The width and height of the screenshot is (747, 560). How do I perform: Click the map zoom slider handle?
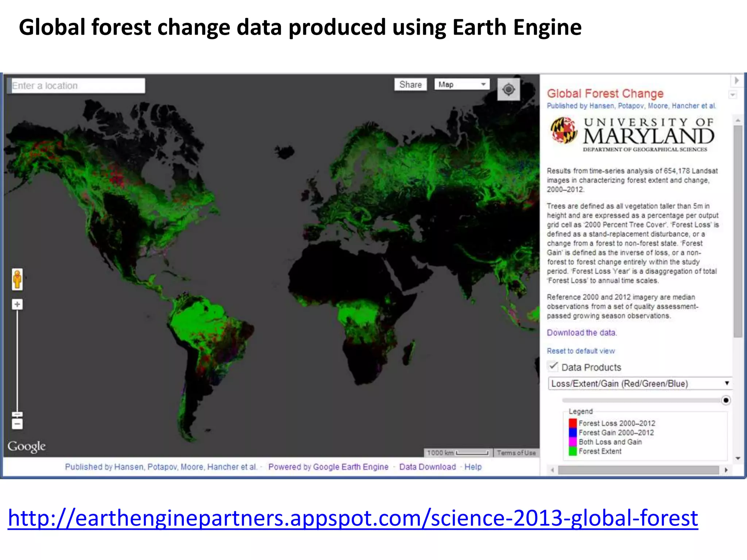coord(17,415)
